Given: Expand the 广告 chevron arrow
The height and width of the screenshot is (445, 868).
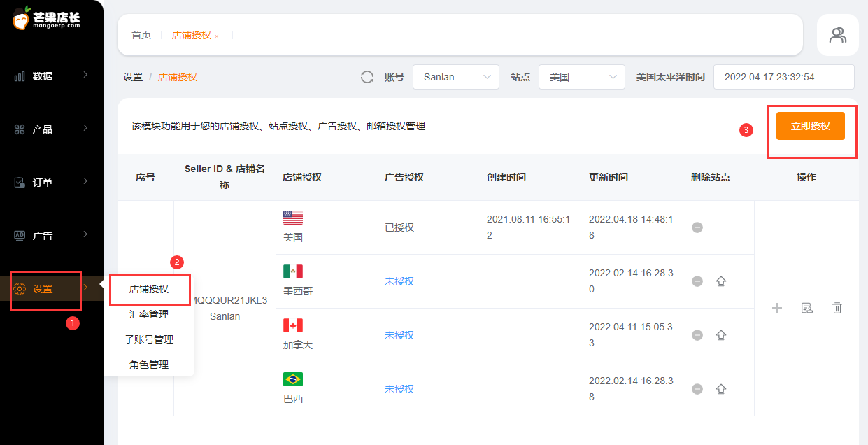Looking at the screenshot, I should tap(85, 234).
